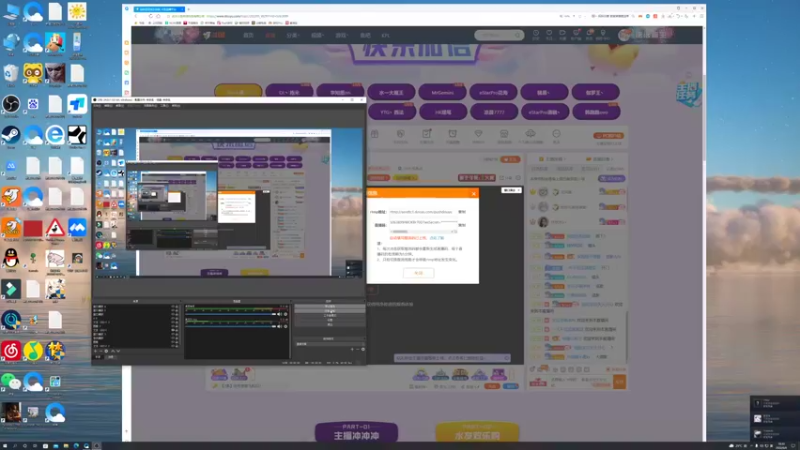This screenshot has height=450, width=800.
Task: Toggle visibility eye of top OBS source
Action: pos(173,307)
